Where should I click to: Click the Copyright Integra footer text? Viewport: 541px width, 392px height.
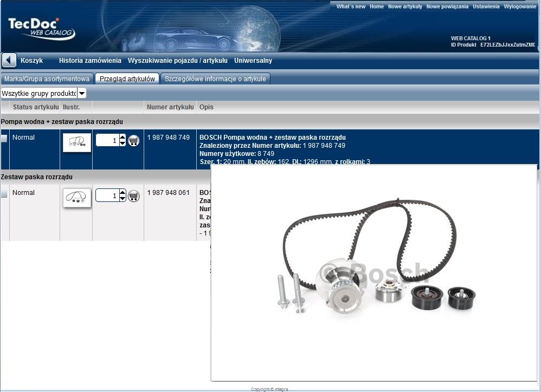(x=269, y=389)
